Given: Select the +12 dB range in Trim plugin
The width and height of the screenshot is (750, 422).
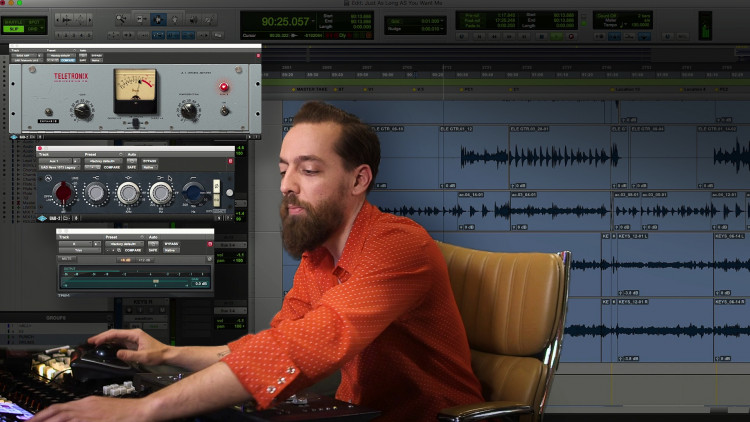Looking at the screenshot, I should pyautogui.click(x=144, y=260).
